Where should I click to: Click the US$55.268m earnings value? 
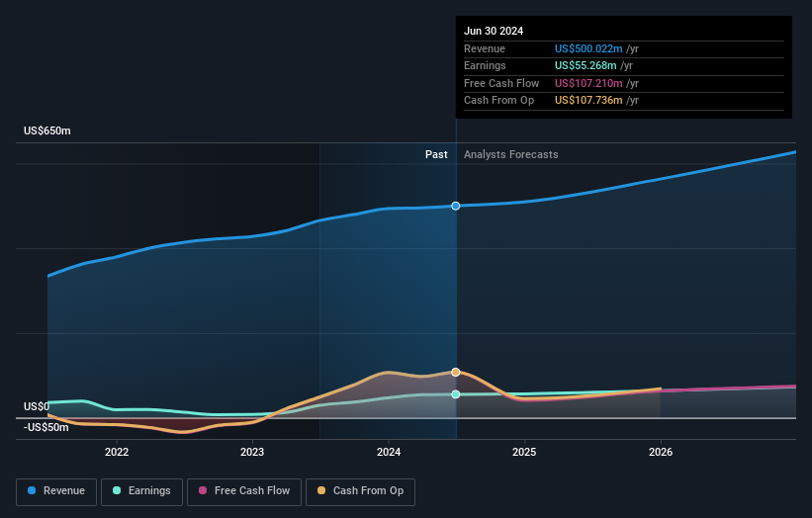586,65
